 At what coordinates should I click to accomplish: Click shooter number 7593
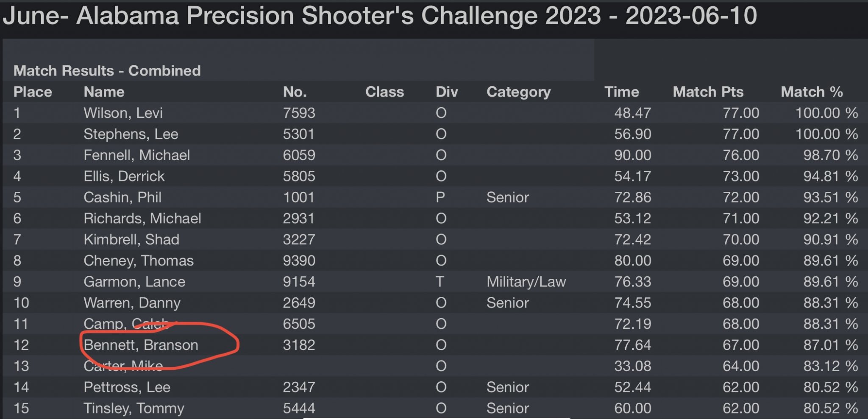299,113
